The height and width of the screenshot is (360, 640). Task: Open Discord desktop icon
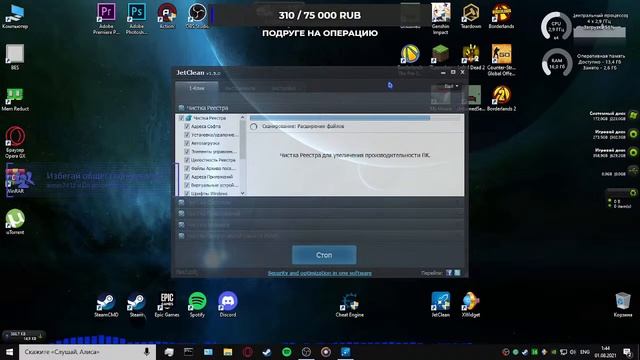(228, 304)
